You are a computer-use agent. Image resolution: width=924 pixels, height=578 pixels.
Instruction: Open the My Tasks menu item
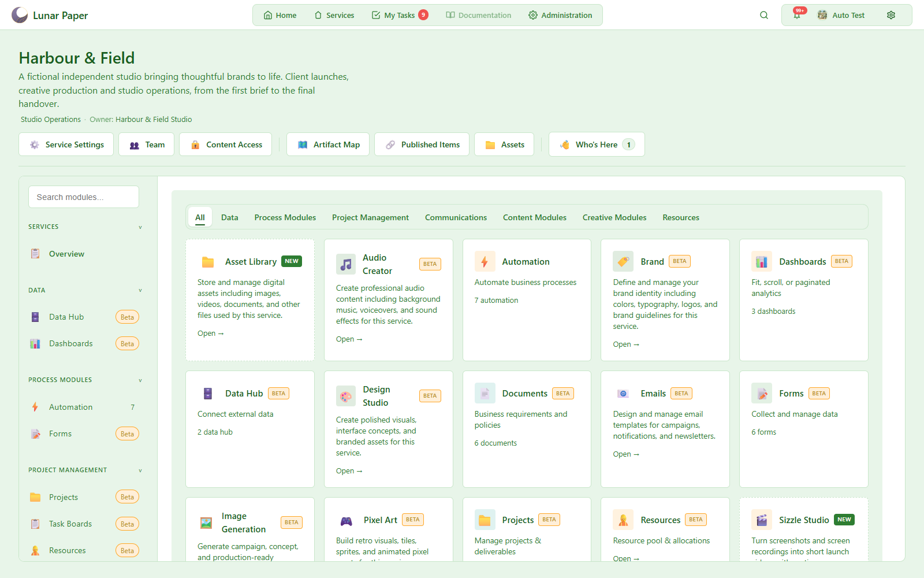tap(399, 15)
